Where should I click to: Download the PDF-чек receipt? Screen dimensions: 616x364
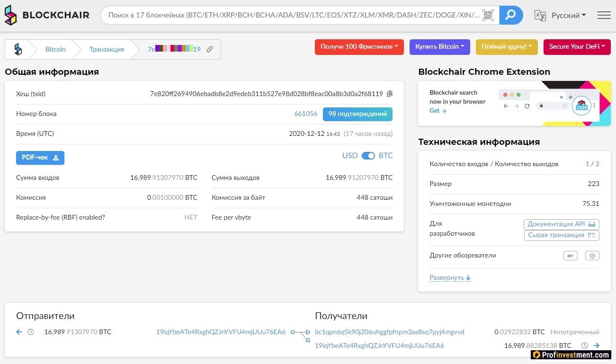pos(40,158)
